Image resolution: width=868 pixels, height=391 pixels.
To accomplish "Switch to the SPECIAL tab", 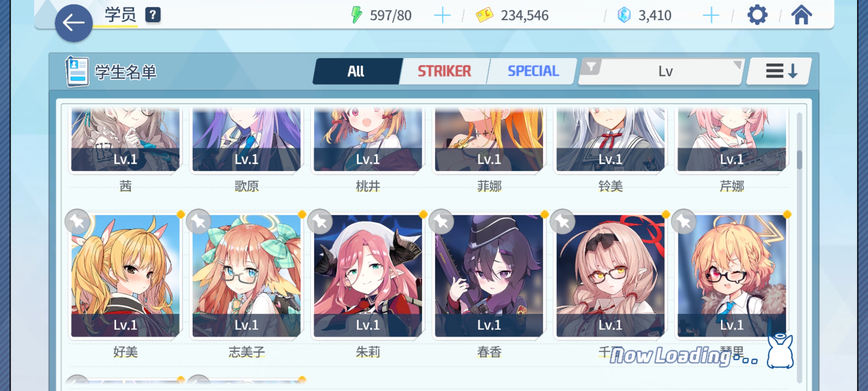I will tap(533, 71).
